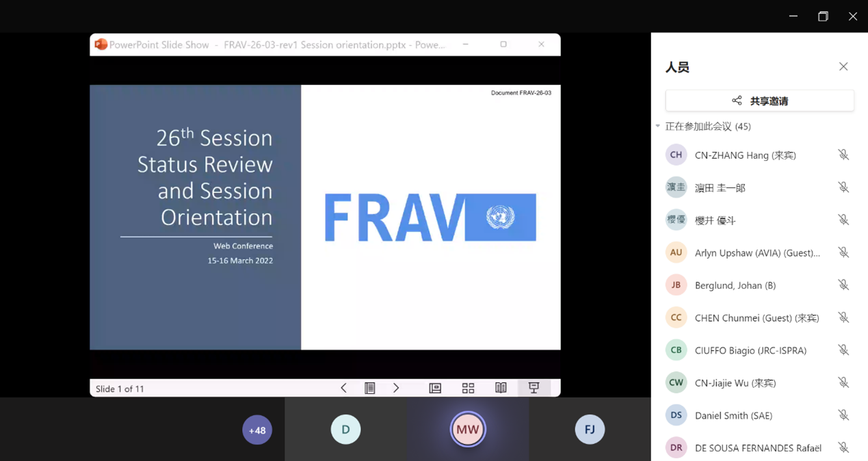Image resolution: width=868 pixels, height=461 pixels.
Task: Close the 人员 participants panel
Action: [x=843, y=66]
